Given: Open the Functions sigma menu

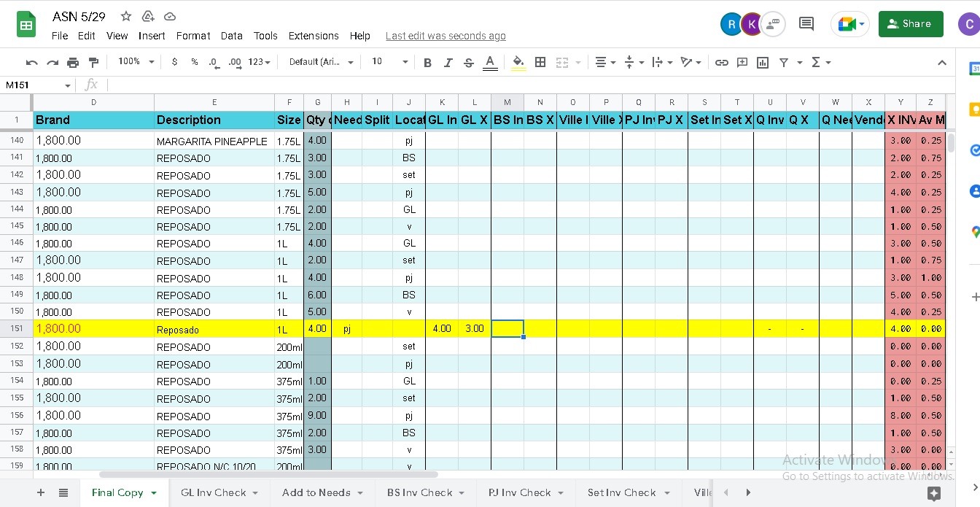Looking at the screenshot, I should (821, 63).
